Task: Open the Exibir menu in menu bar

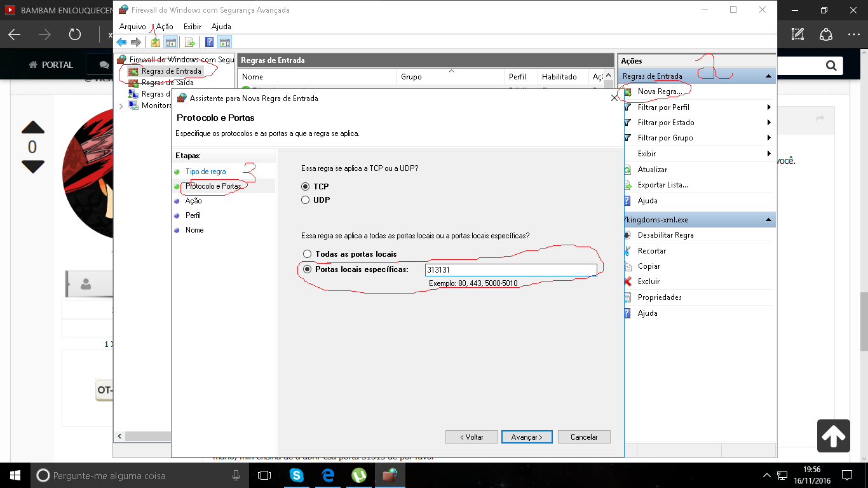Action: pos(193,27)
